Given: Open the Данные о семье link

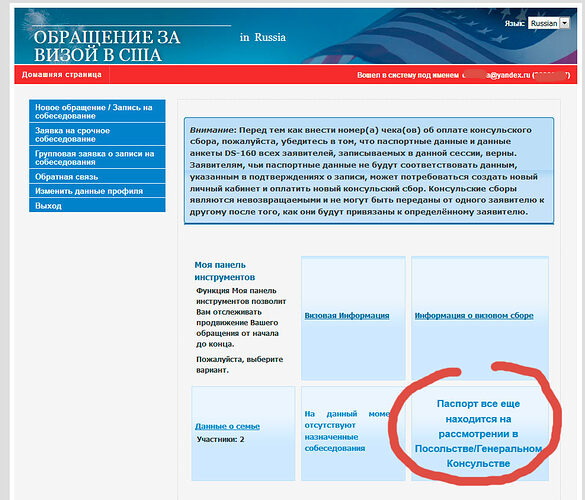Looking at the screenshot, I should click(x=227, y=426).
